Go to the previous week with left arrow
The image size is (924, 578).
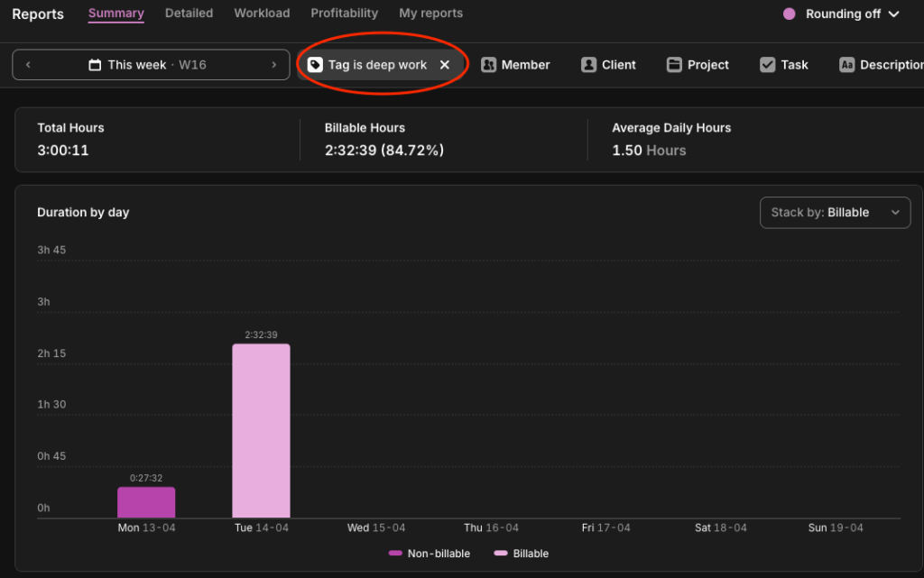pyautogui.click(x=28, y=65)
